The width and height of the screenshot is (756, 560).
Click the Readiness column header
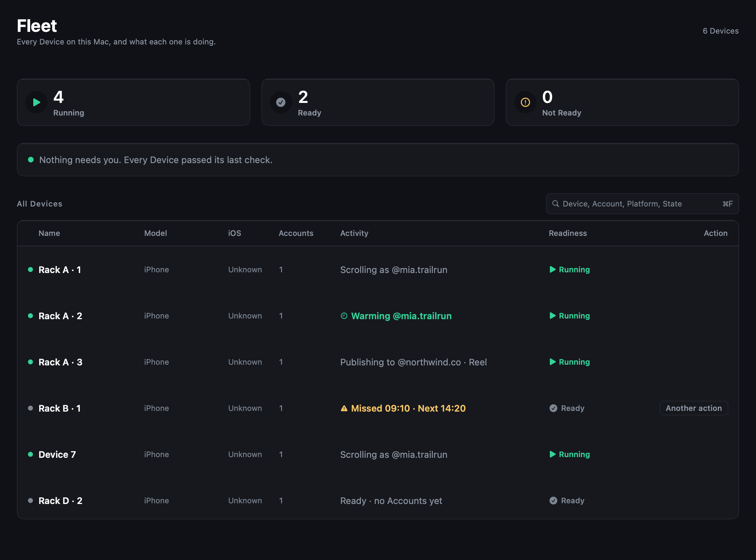[x=568, y=233]
